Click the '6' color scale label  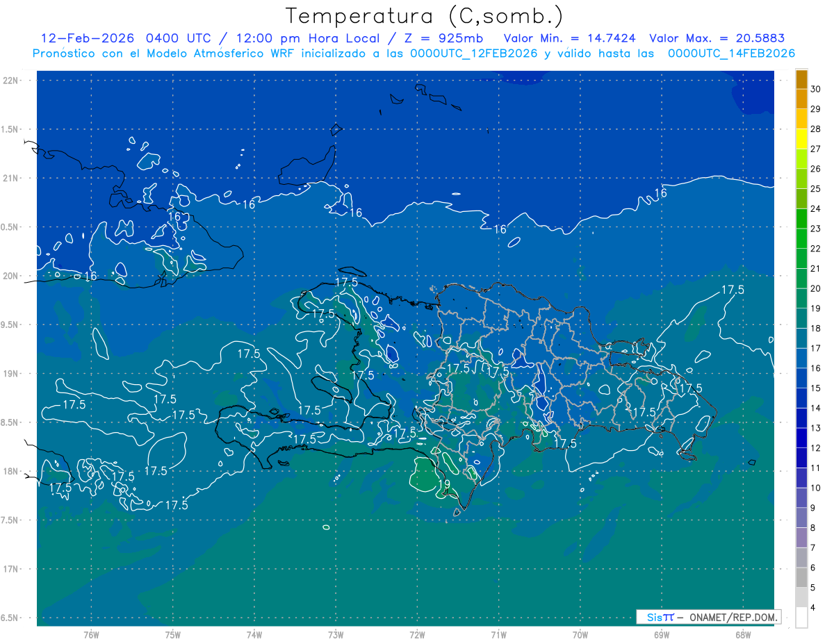(814, 568)
